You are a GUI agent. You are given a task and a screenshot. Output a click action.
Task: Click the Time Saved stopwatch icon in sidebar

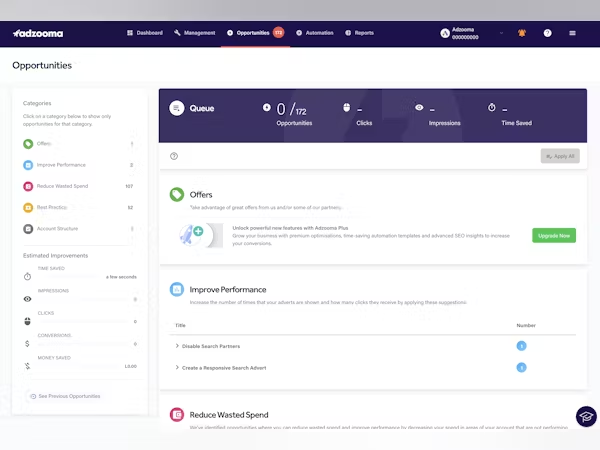28,276
